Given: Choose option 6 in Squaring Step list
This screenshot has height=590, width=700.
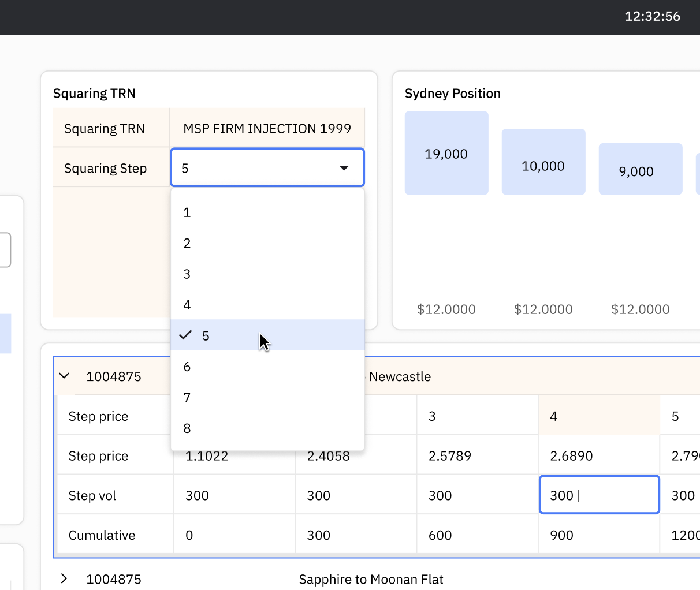Looking at the screenshot, I should 267,367.
